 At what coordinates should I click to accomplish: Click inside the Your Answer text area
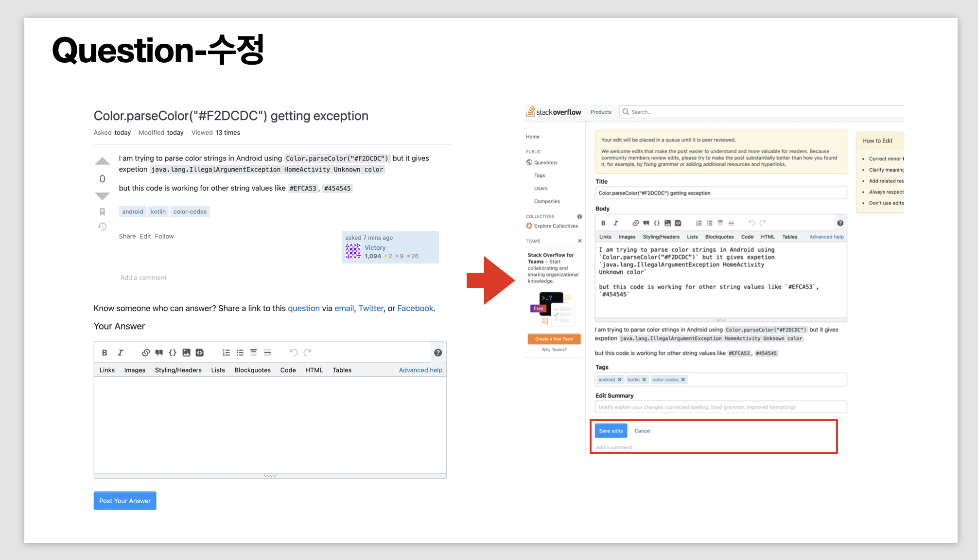tap(270, 425)
